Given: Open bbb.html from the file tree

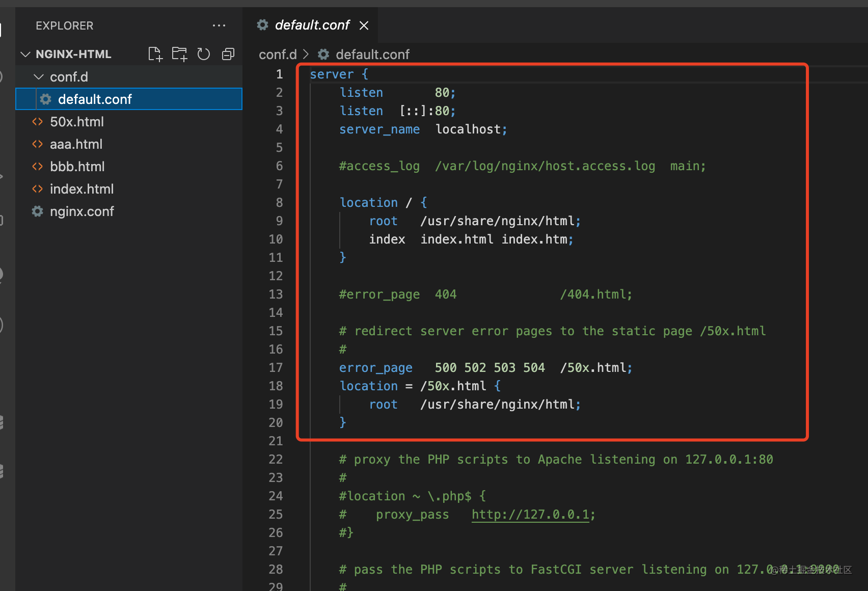Looking at the screenshot, I should [x=77, y=167].
